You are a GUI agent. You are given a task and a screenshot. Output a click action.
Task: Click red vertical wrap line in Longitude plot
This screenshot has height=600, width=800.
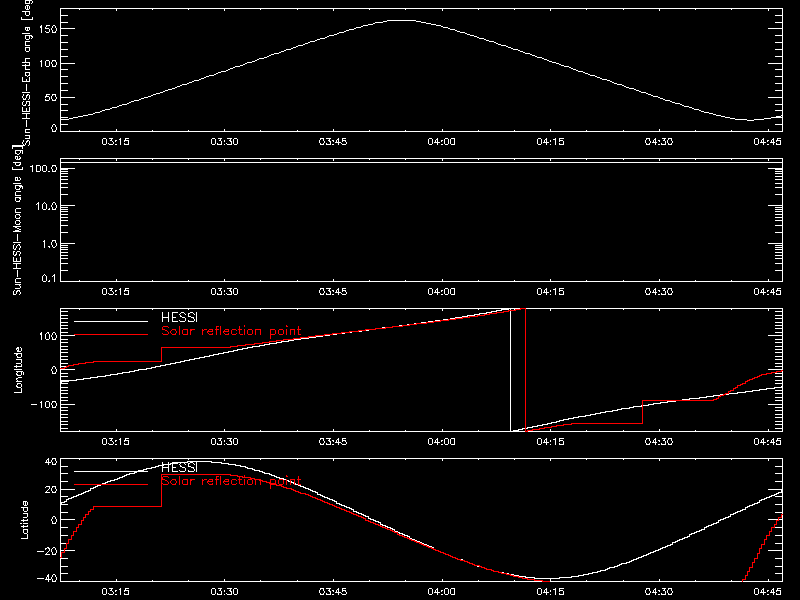(526, 370)
